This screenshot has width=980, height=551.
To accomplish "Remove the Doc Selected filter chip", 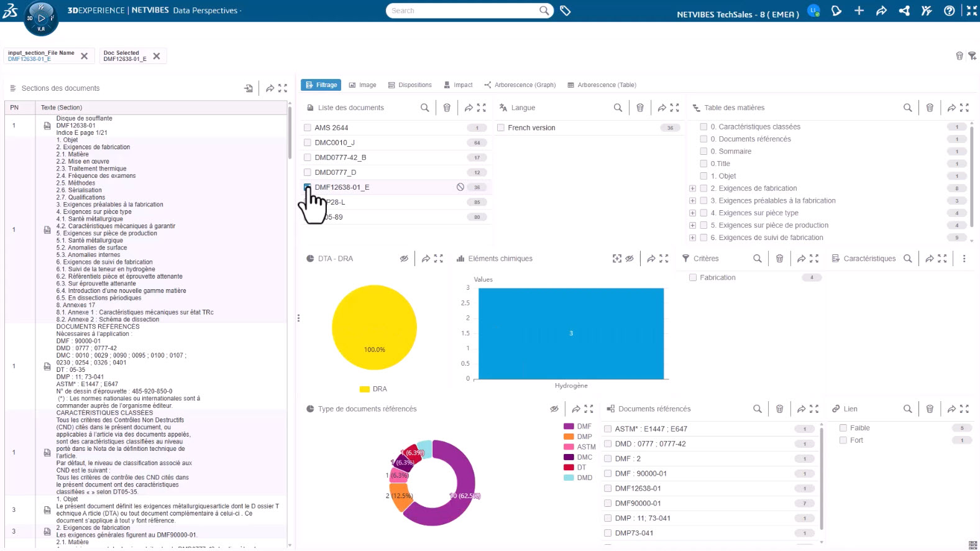I will [157, 56].
